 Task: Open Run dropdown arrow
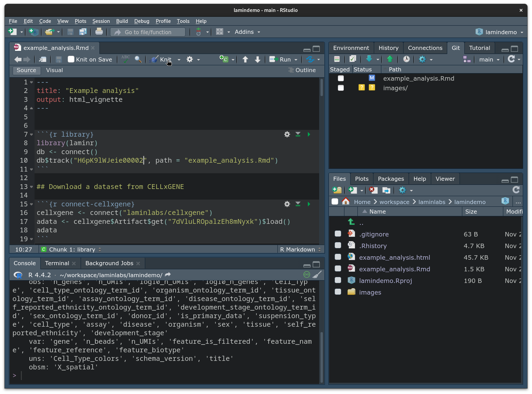click(x=296, y=60)
